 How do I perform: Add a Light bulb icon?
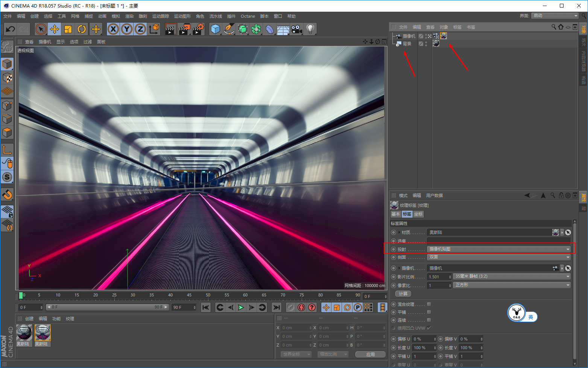[310, 29]
